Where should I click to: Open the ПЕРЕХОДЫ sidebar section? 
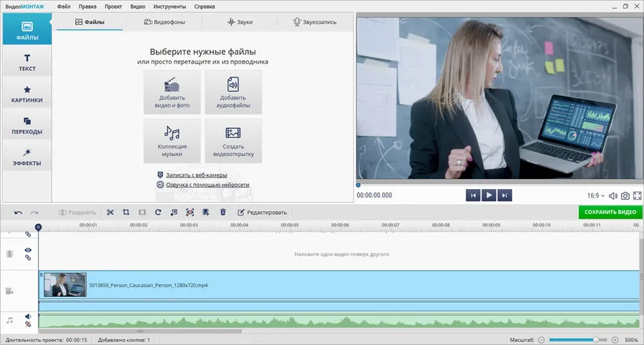click(x=27, y=125)
